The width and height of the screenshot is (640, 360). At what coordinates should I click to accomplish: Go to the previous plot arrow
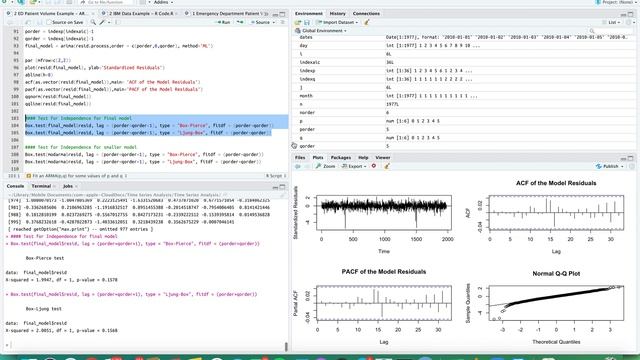point(298,166)
